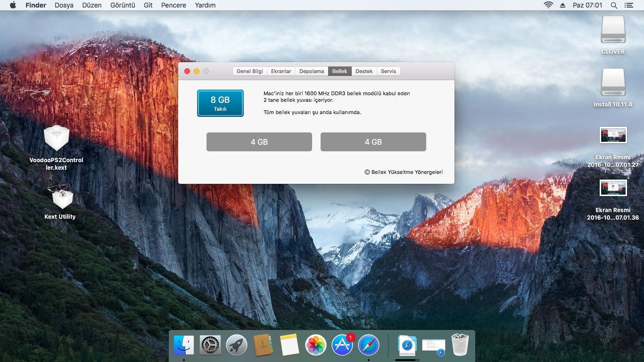
Task: Open the Contacts app in dock
Action: point(263,346)
